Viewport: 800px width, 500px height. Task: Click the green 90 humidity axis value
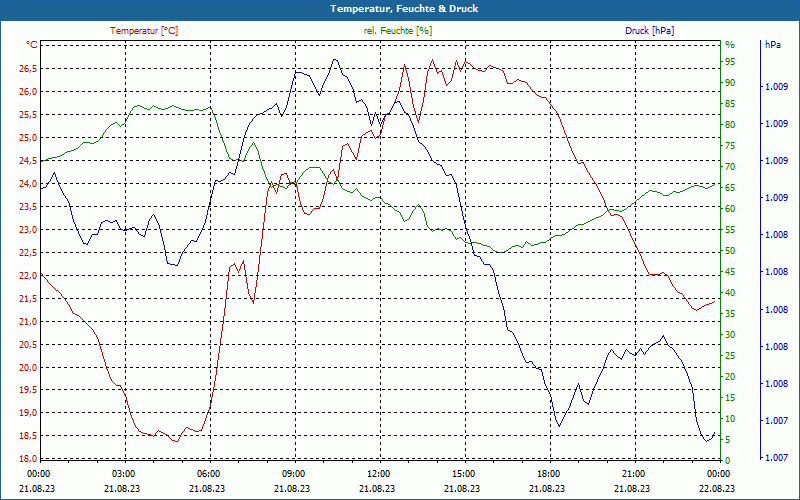point(730,83)
